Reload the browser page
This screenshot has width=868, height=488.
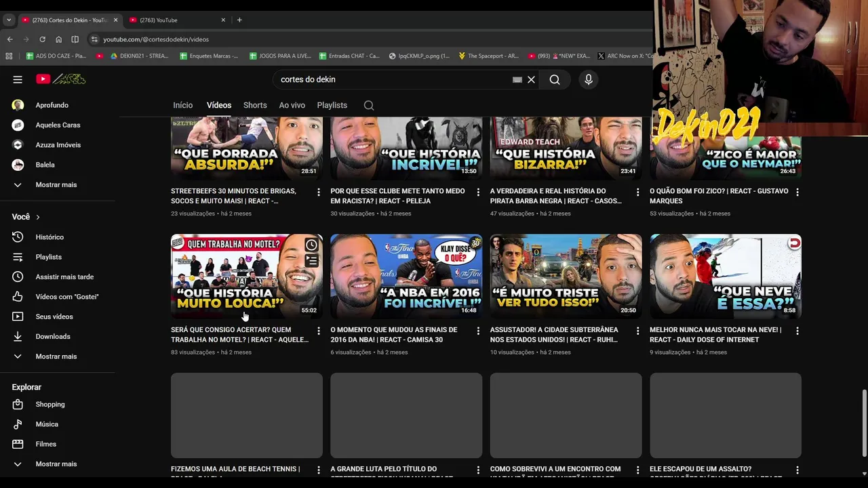pyautogui.click(x=42, y=39)
